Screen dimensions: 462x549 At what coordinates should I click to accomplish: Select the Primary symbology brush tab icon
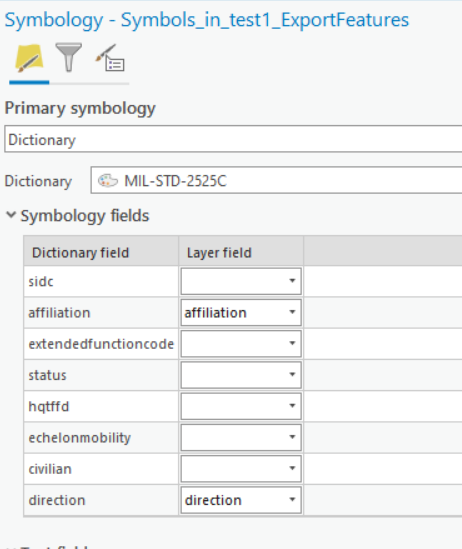click(29, 58)
